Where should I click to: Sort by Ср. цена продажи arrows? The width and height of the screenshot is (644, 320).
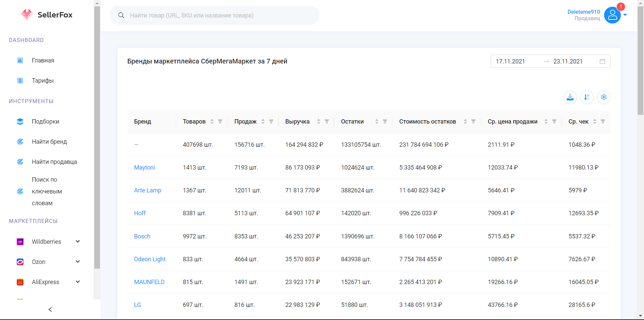click(546, 122)
